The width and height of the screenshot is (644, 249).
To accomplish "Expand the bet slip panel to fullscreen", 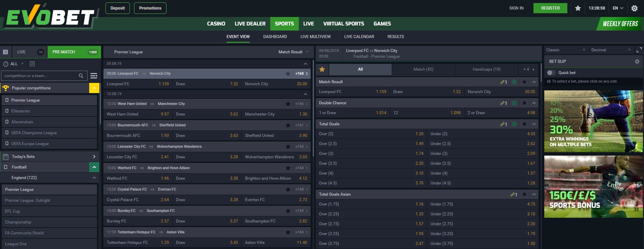I will tap(639, 50).
